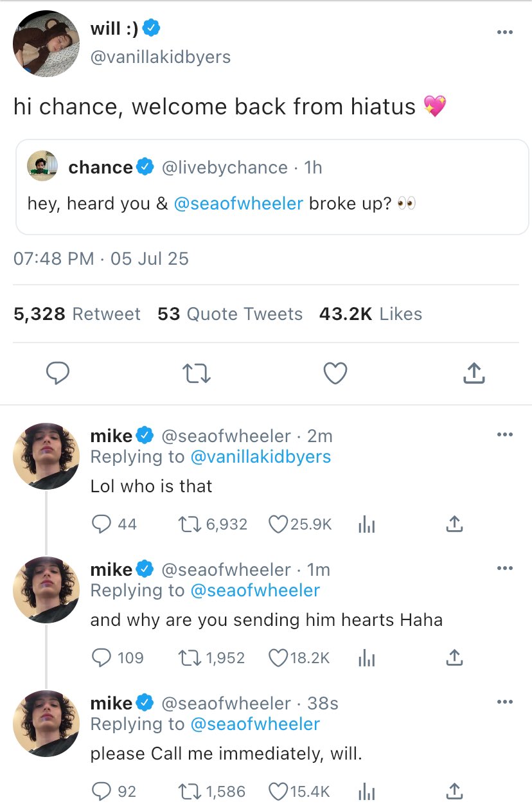Reply to will's main tweet
The width and height of the screenshot is (532, 811).
(x=57, y=373)
